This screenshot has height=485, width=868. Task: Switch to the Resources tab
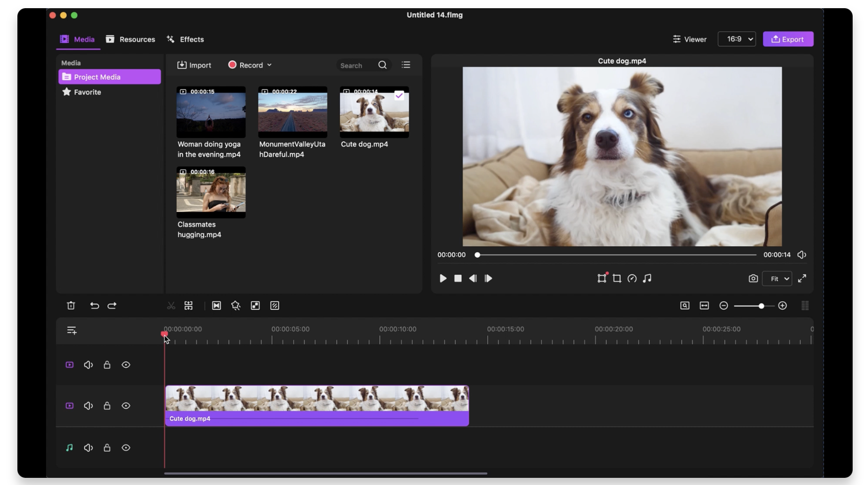pos(131,39)
